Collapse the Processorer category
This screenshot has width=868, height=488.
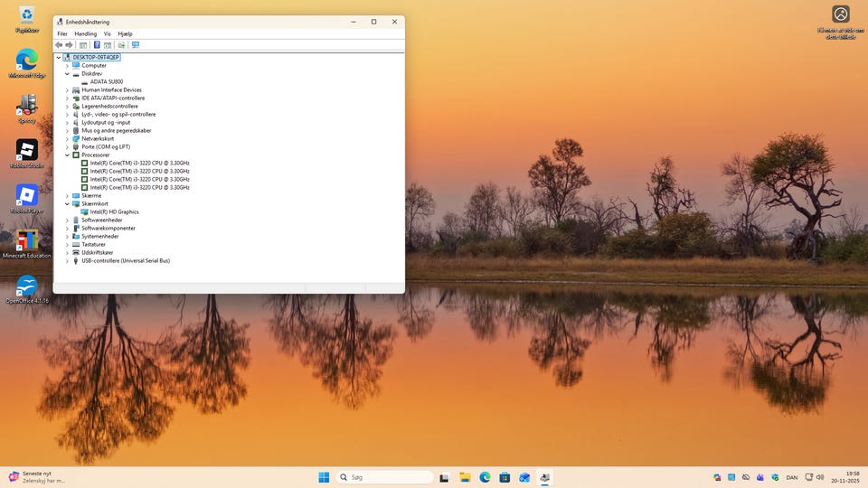coord(67,155)
